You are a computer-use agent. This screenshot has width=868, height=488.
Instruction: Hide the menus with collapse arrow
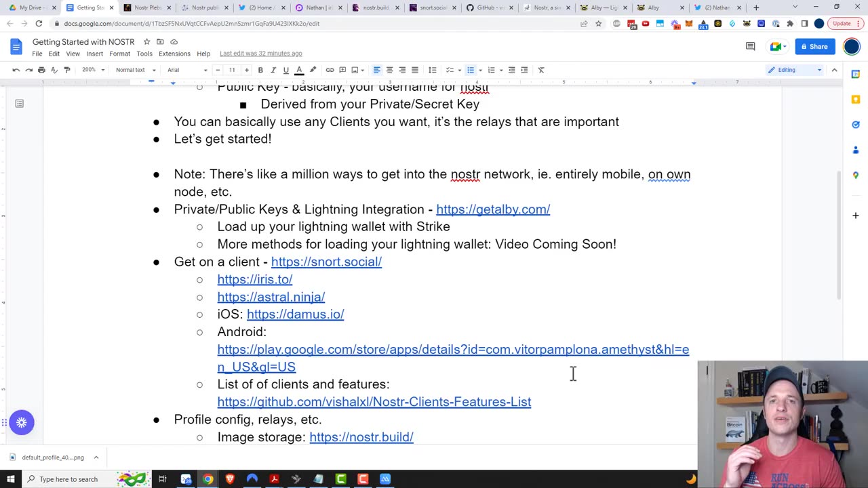coord(835,70)
